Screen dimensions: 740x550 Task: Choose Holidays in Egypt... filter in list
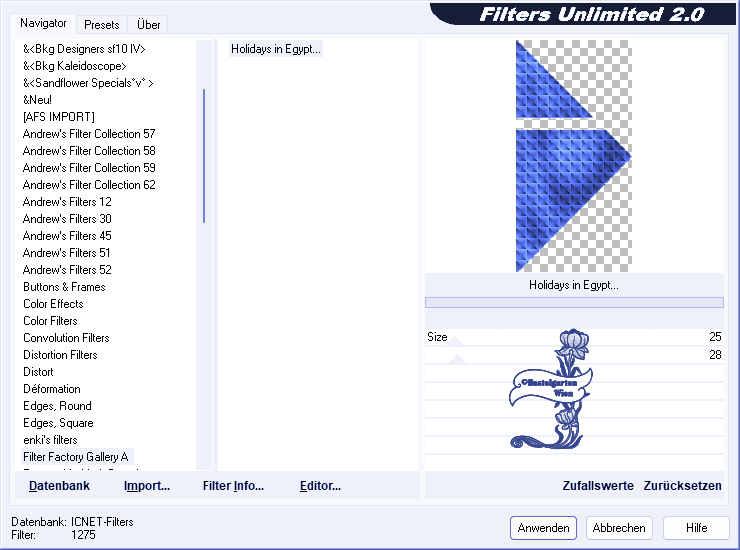276,49
